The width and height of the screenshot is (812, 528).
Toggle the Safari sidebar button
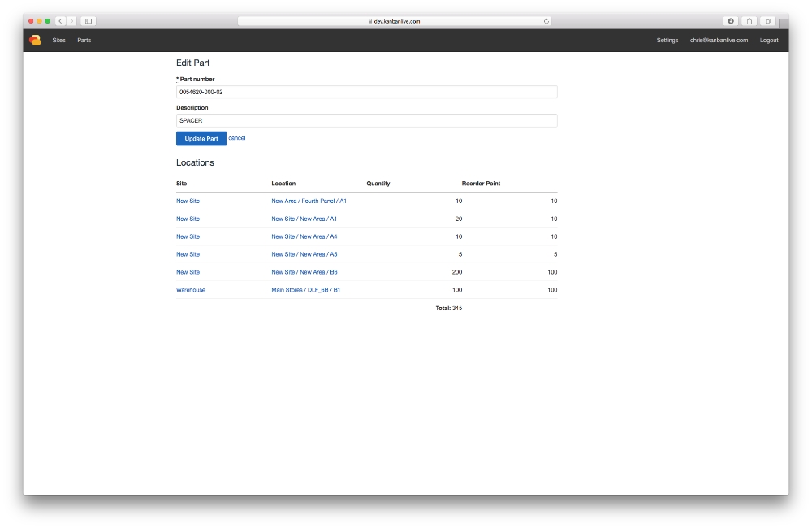(89, 21)
